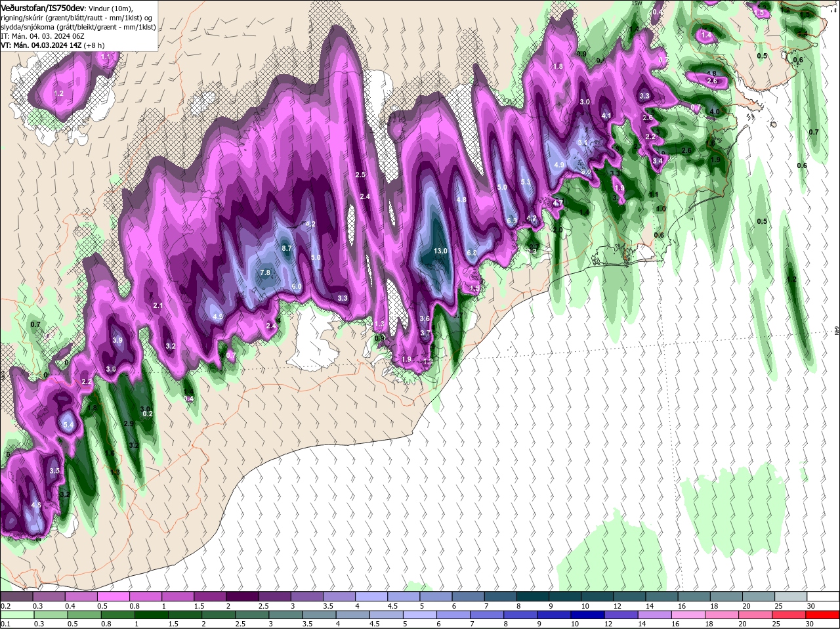Image resolution: width=840 pixels, height=629 pixels.
Task: Select the snow legend swatch starting at 0.5
Action: coord(113,596)
